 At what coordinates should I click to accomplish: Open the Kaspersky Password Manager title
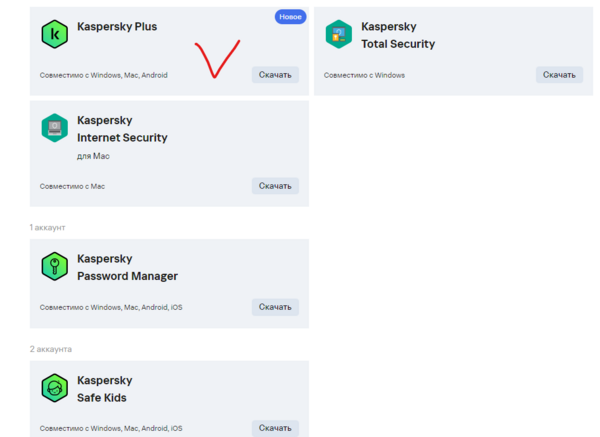[x=127, y=267]
